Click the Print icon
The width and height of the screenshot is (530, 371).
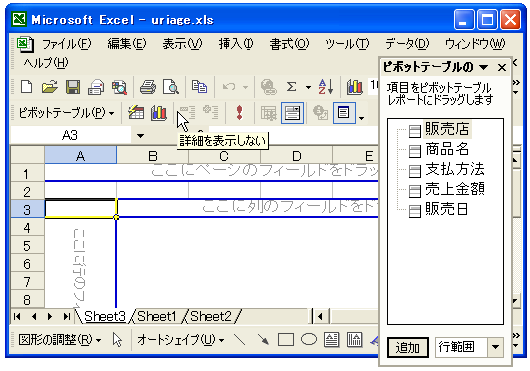(148, 87)
